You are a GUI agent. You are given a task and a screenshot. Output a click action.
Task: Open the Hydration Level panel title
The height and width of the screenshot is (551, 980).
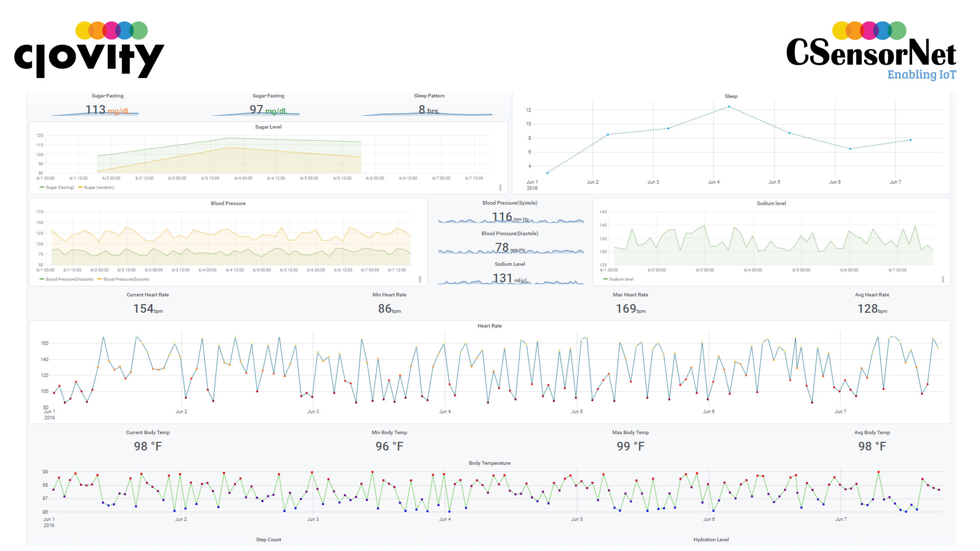coord(711,540)
